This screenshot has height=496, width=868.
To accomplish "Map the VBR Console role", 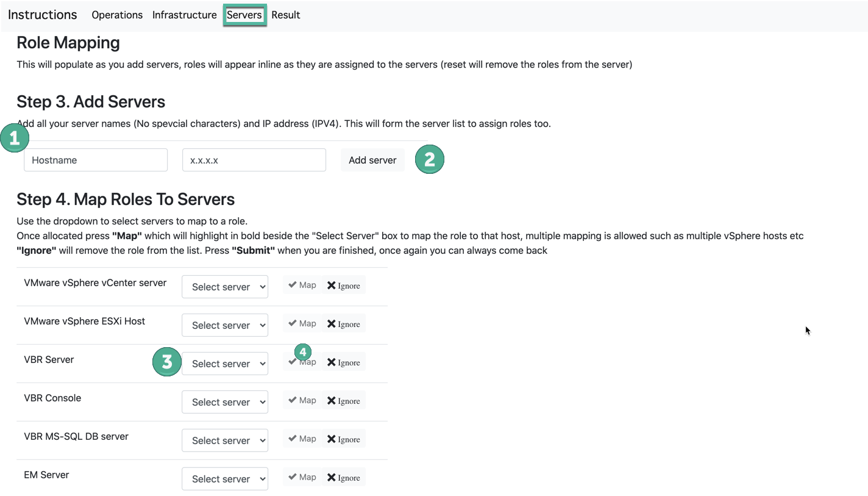I will [x=302, y=400].
